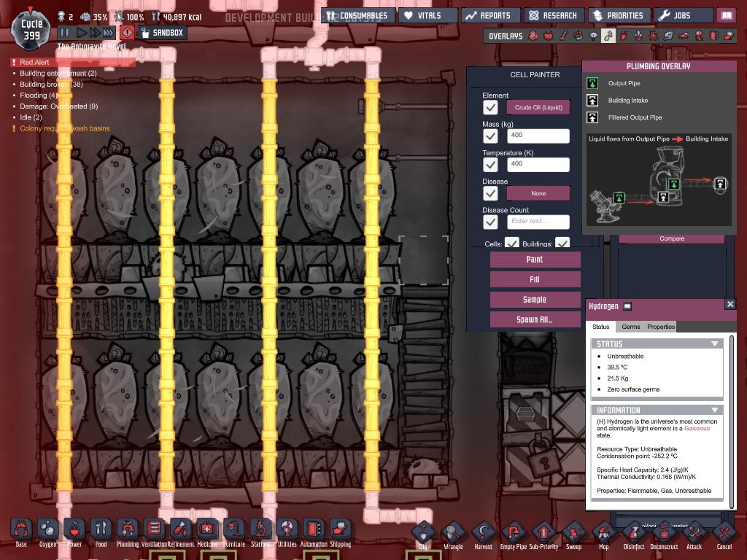Screen dimensions: 747x560
Task: Uncheck the Element checkbox in Cell Painter
Action: pos(491,108)
